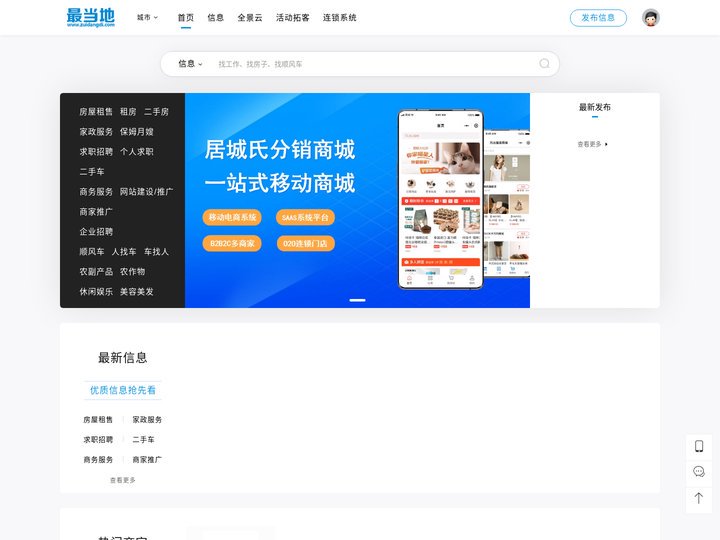Select 租房 in the dark sidebar
Screen dimensions: 720x540
pyautogui.click(x=128, y=112)
